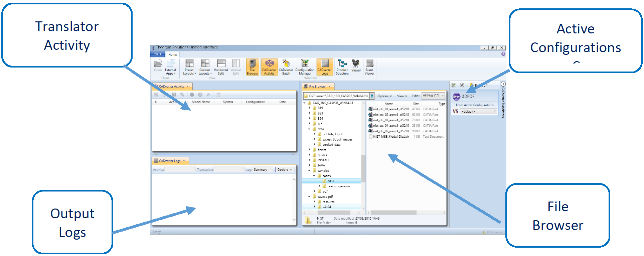Viewport: 644px width, 256px height.
Task: Toggle the CADverter Activity window button
Action: point(269,67)
